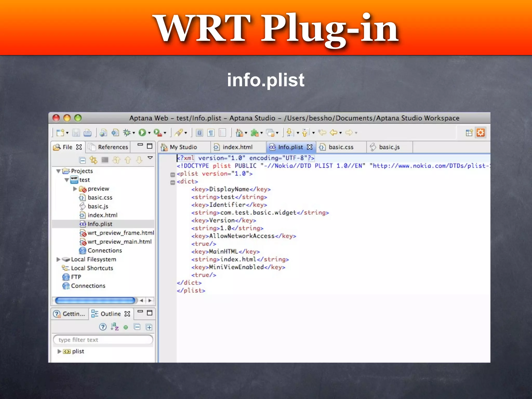This screenshot has height=399, width=532.
Task: Click Expand All in Outline view
Action: [149, 327]
